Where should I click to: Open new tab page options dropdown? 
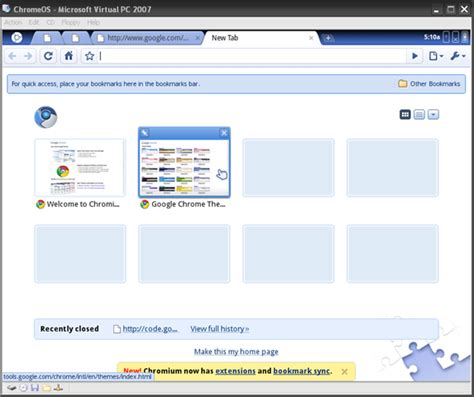[x=433, y=115]
